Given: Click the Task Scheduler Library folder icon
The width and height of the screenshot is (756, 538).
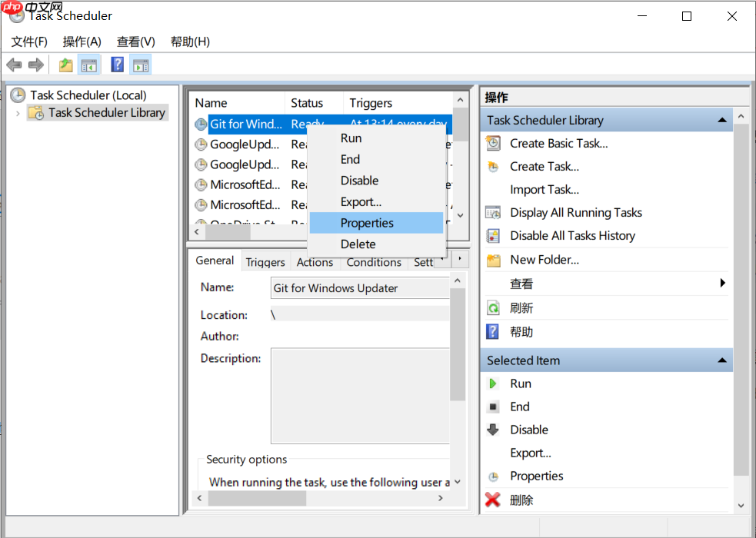Looking at the screenshot, I should click(36, 113).
